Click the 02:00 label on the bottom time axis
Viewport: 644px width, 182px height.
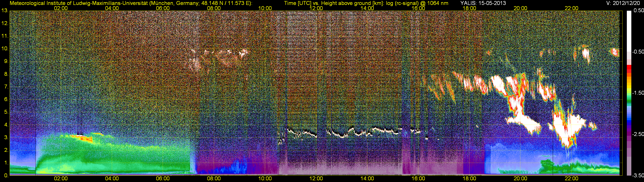click(x=61, y=179)
